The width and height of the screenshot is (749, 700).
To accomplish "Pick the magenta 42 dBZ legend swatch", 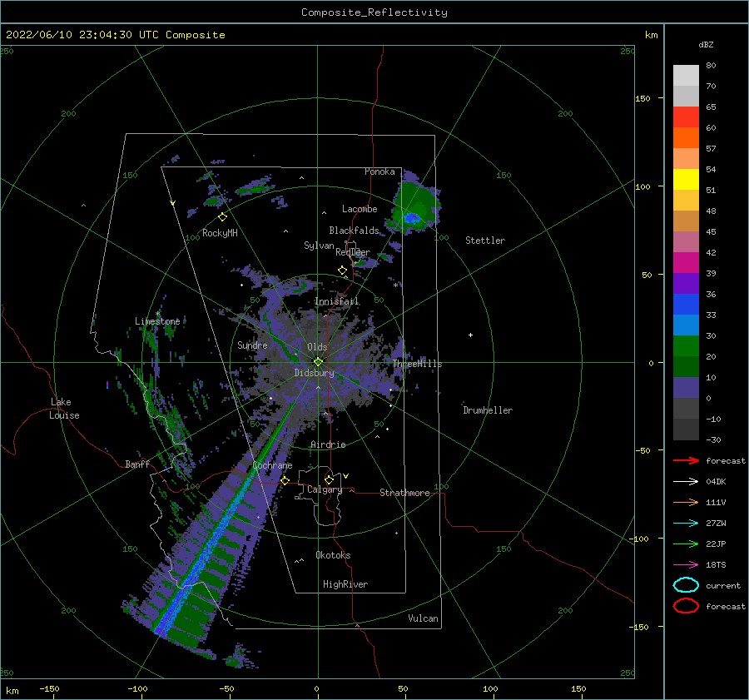I will click(x=686, y=262).
